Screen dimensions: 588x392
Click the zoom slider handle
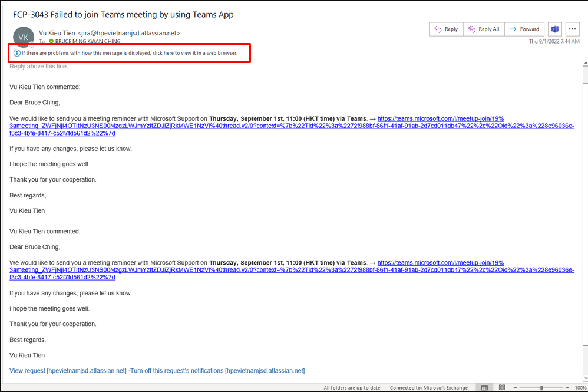coord(541,387)
